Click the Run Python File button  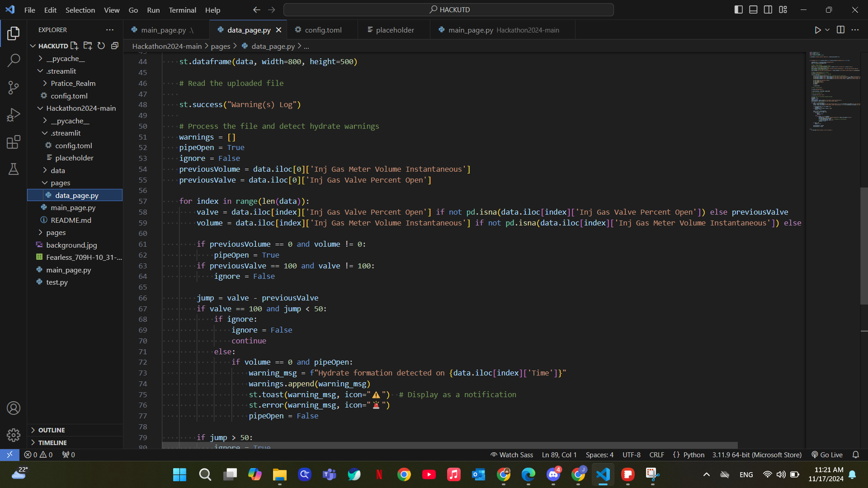point(817,30)
